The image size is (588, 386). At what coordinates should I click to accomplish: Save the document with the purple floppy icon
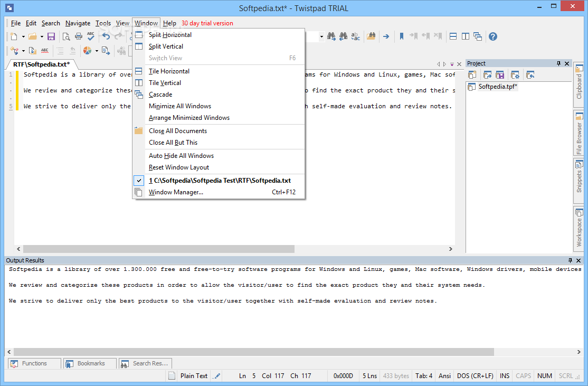[51, 36]
